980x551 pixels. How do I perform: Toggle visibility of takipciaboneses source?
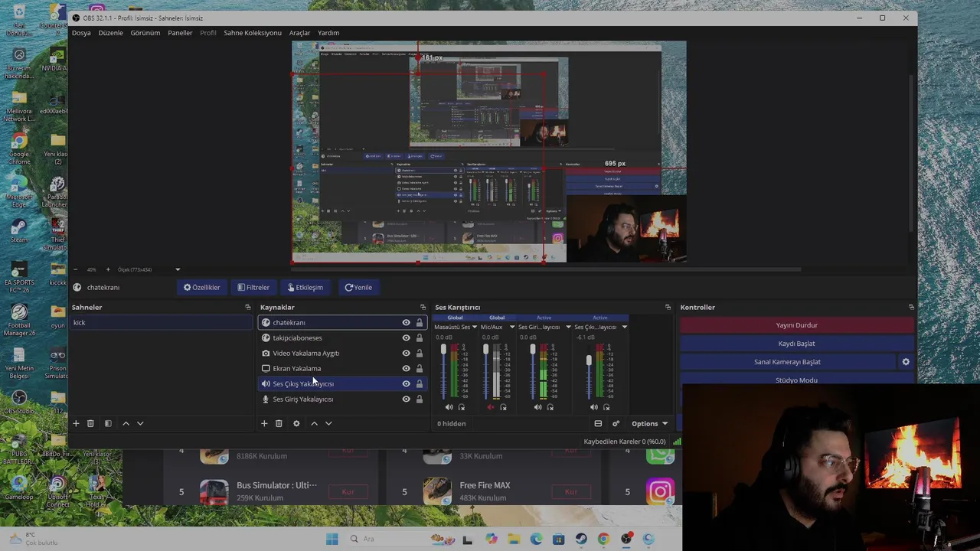tap(406, 337)
